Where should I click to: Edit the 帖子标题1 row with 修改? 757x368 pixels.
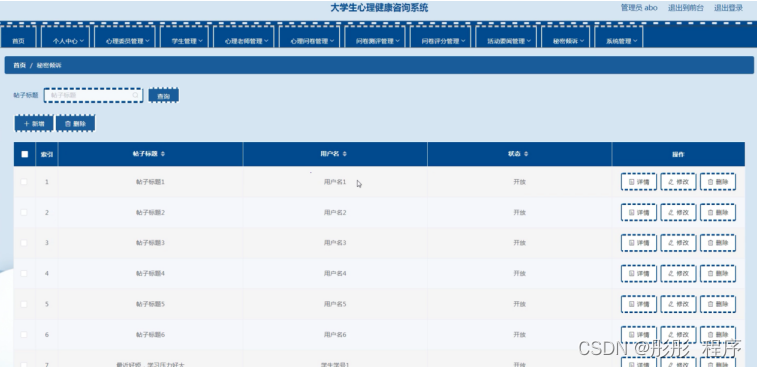pos(678,182)
